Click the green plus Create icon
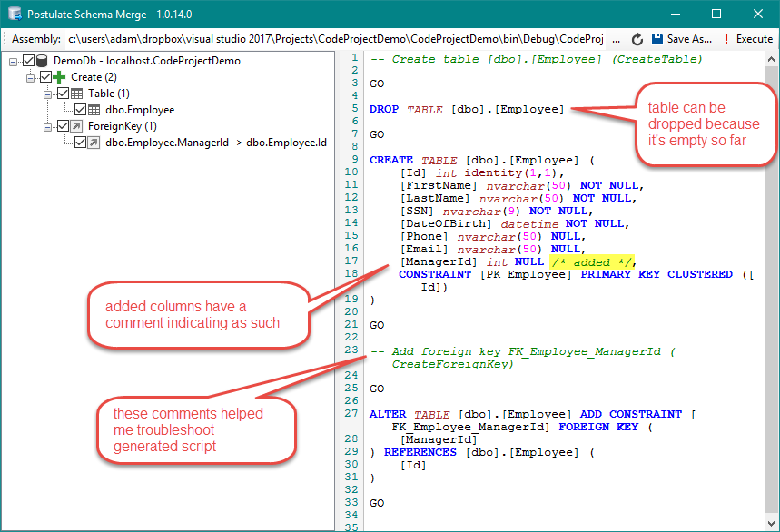780x532 pixels. (59, 77)
